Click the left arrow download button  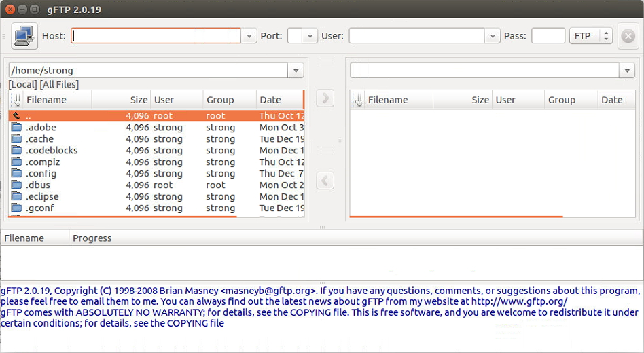coord(325,181)
